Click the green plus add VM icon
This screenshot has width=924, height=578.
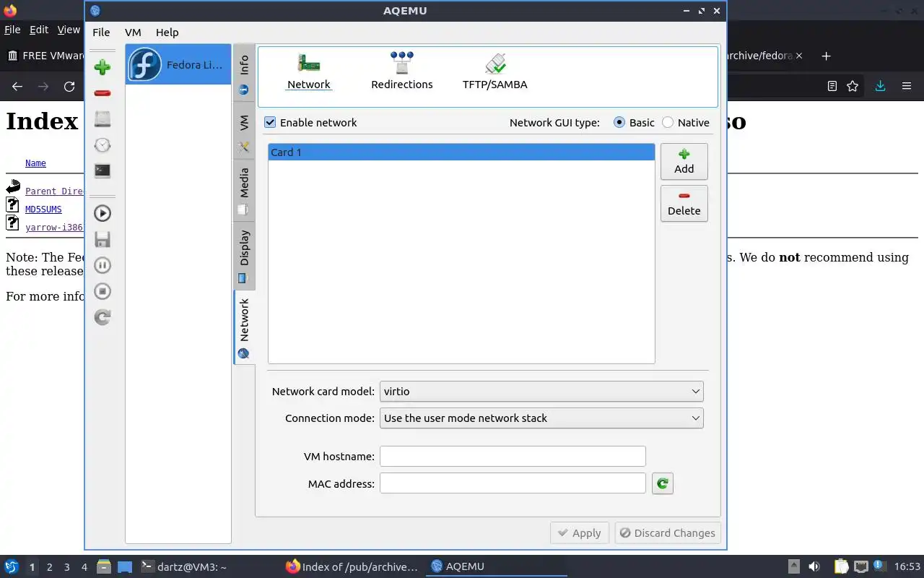coord(103,67)
